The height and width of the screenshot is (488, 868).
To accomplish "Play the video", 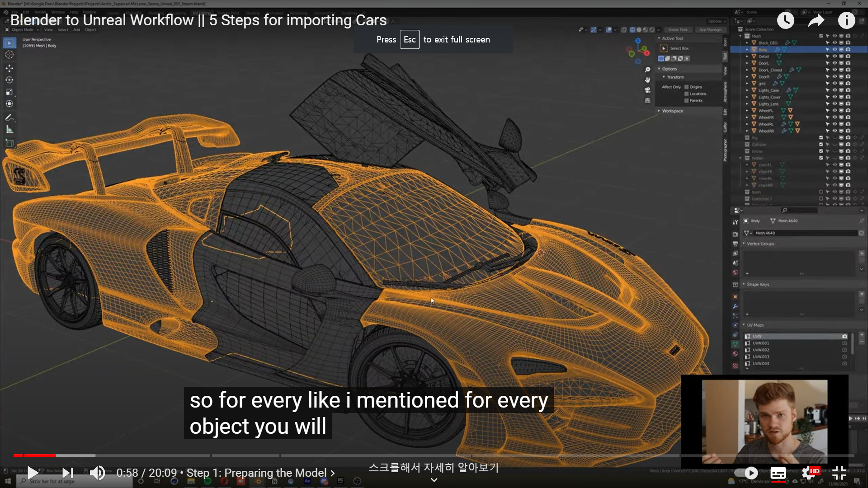I will (33, 473).
